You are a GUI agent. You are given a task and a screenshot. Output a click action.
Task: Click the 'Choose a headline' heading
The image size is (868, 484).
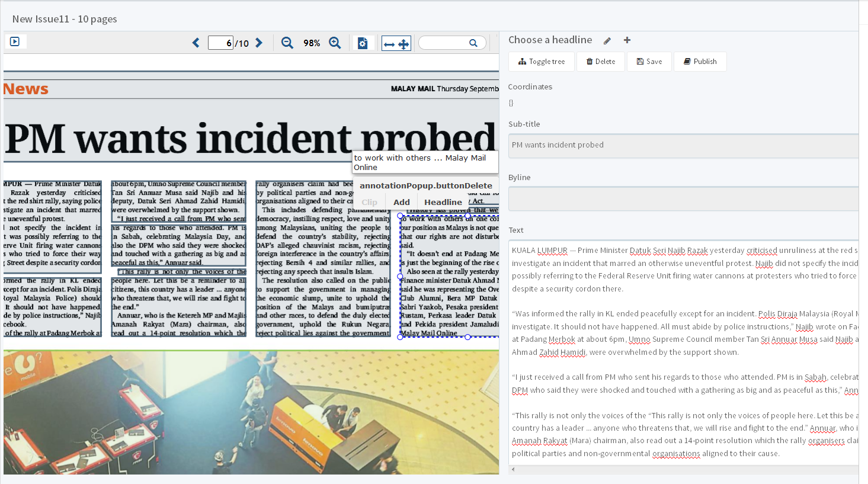(x=550, y=40)
